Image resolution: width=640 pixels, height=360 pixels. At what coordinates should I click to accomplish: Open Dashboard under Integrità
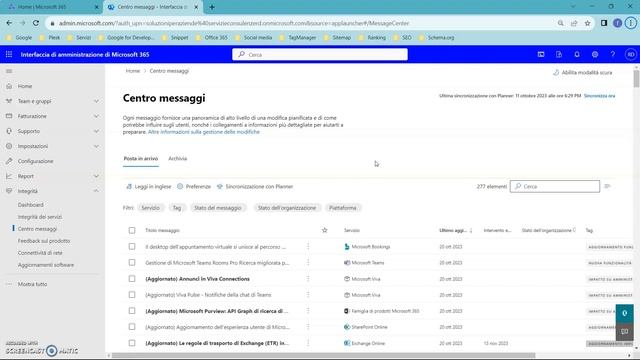point(31,205)
